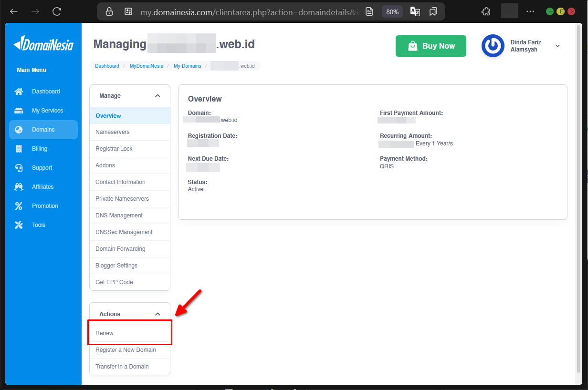Open Nameservers settings
Screen dimensions: 588x390
tap(130, 132)
